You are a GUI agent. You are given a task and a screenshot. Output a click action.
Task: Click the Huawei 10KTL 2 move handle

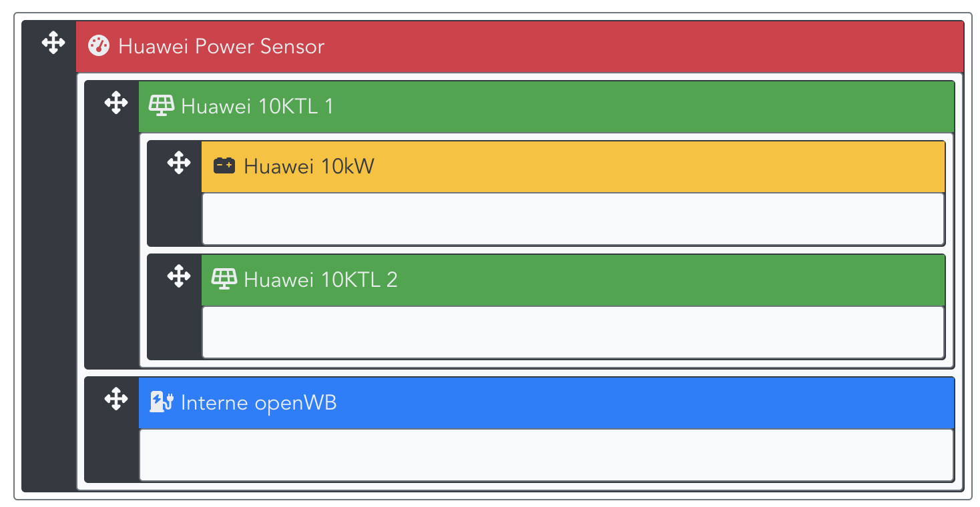pos(179,276)
